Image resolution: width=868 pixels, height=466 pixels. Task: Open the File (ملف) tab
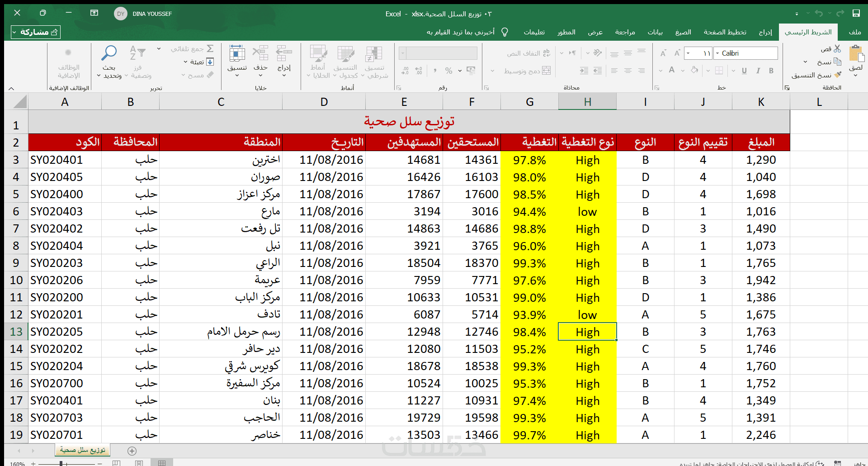854,32
